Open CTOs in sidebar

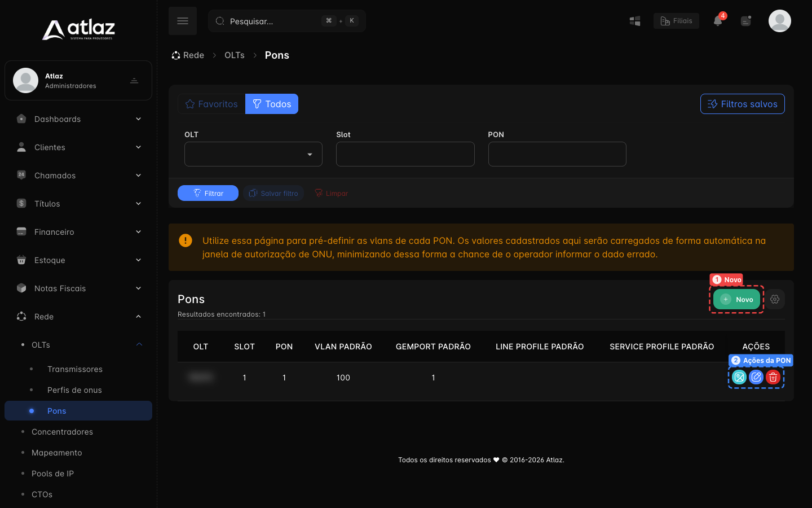42,494
